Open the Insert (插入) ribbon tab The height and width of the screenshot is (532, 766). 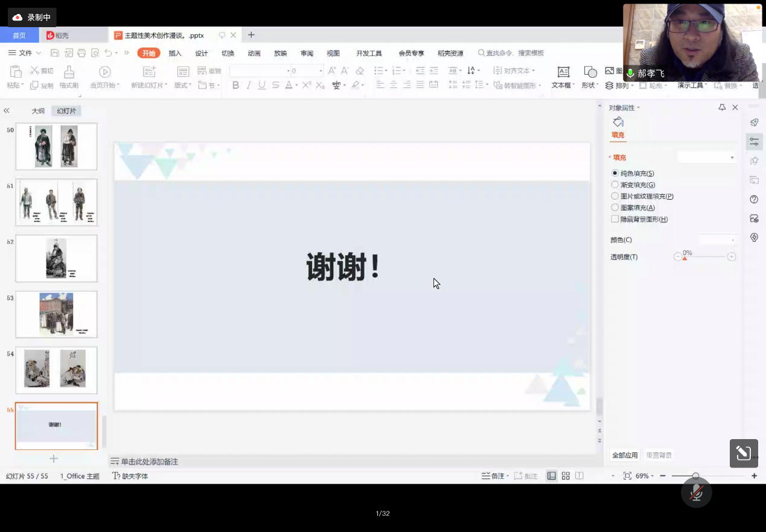175,53
